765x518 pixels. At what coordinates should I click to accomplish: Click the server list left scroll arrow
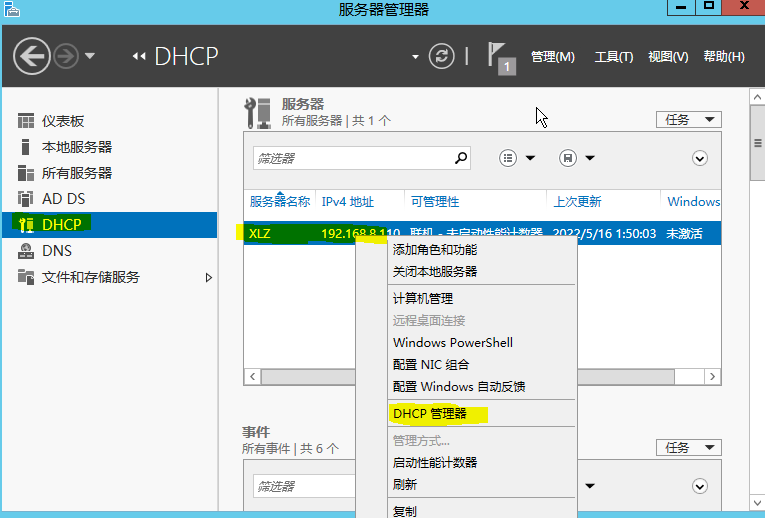point(252,377)
